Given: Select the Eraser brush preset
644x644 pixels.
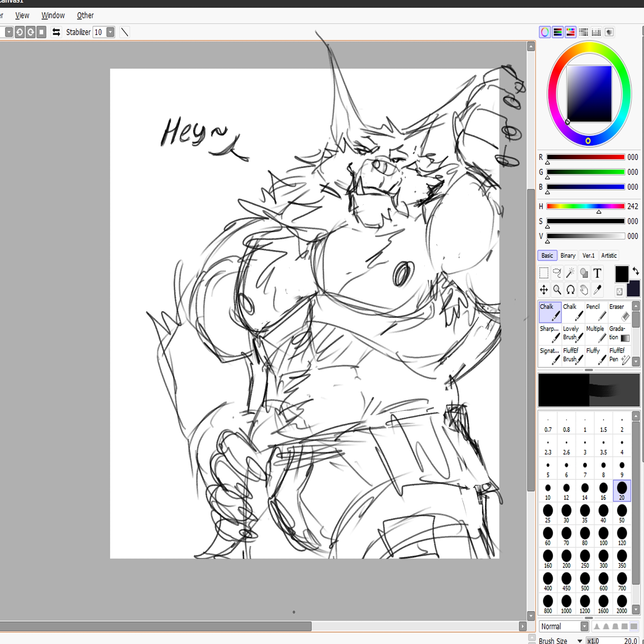Looking at the screenshot, I should [x=619, y=312].
